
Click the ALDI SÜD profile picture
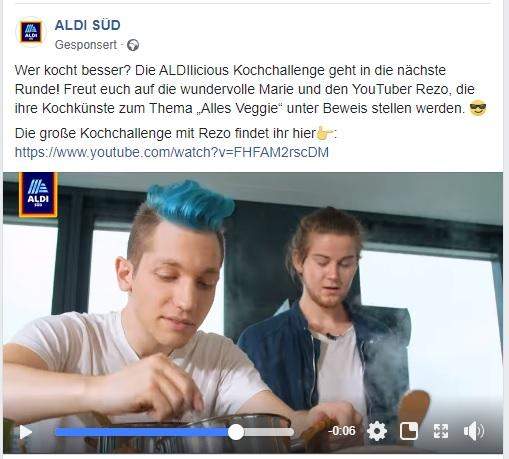pos(31,32)
